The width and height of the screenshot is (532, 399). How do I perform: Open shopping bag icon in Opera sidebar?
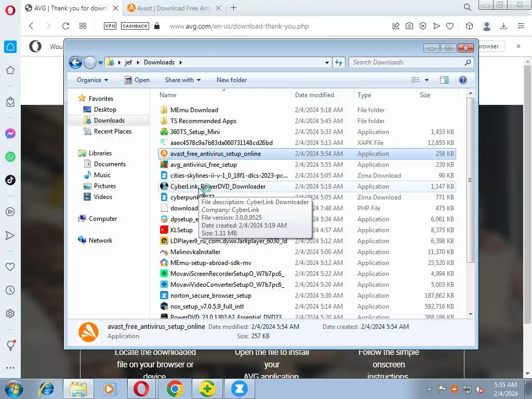click(10, 101)
